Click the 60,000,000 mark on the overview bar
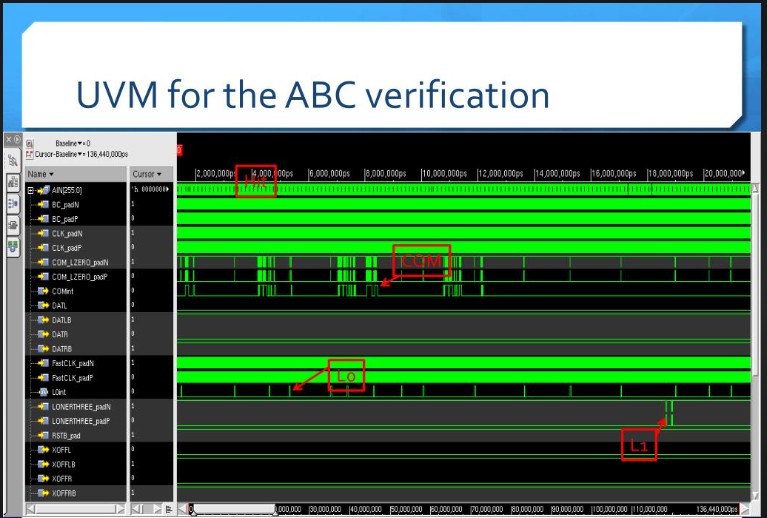This screenshot has width=767, height=518. point(447,510)
